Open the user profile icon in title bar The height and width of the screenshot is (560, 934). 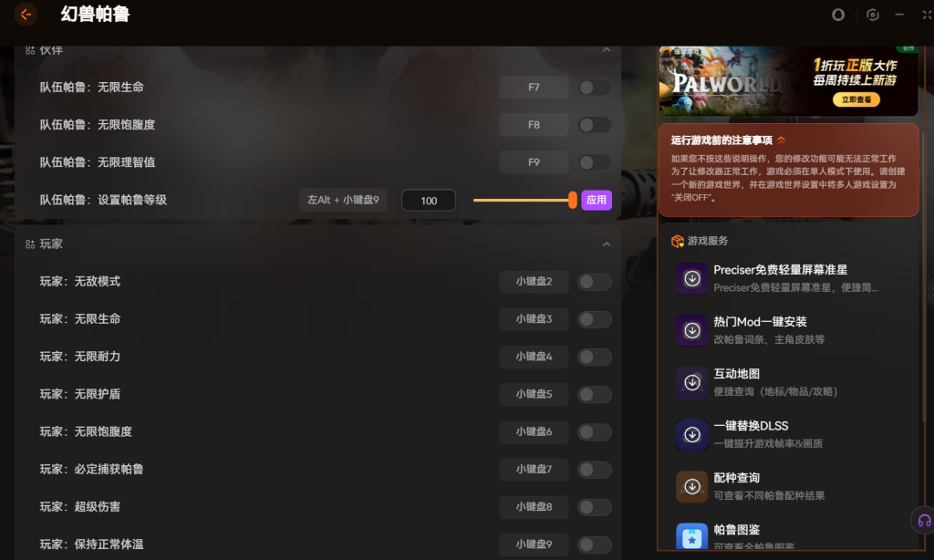(x=838, y=15)
